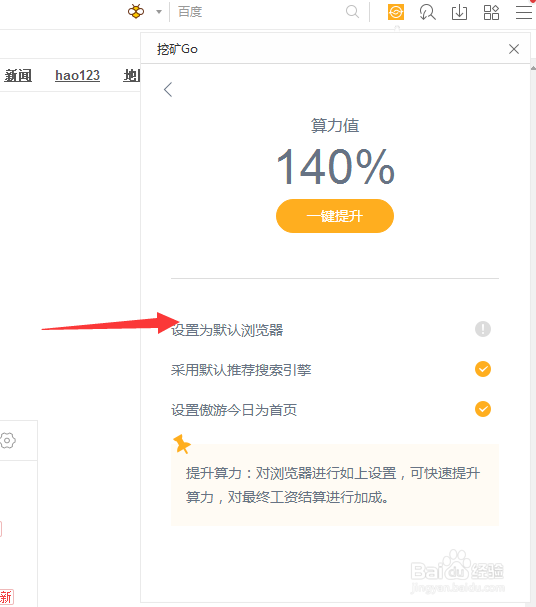Click the undo history toolbar icon

[x=427, y=12]
